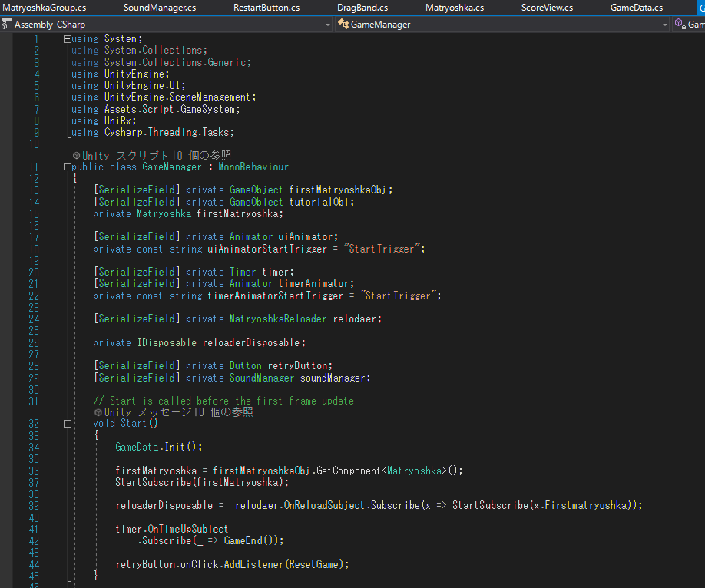
Task: Collapse the Start method block
Action: (67, 424)
